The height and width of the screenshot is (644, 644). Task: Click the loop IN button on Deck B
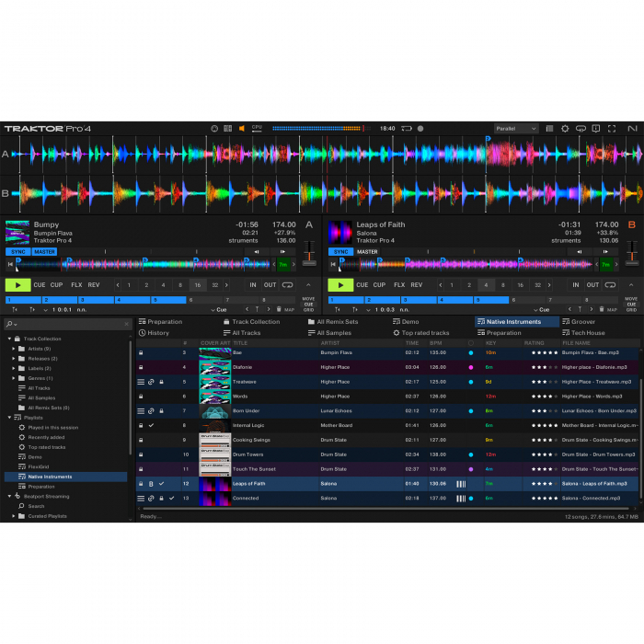click(x=575, y=285)
